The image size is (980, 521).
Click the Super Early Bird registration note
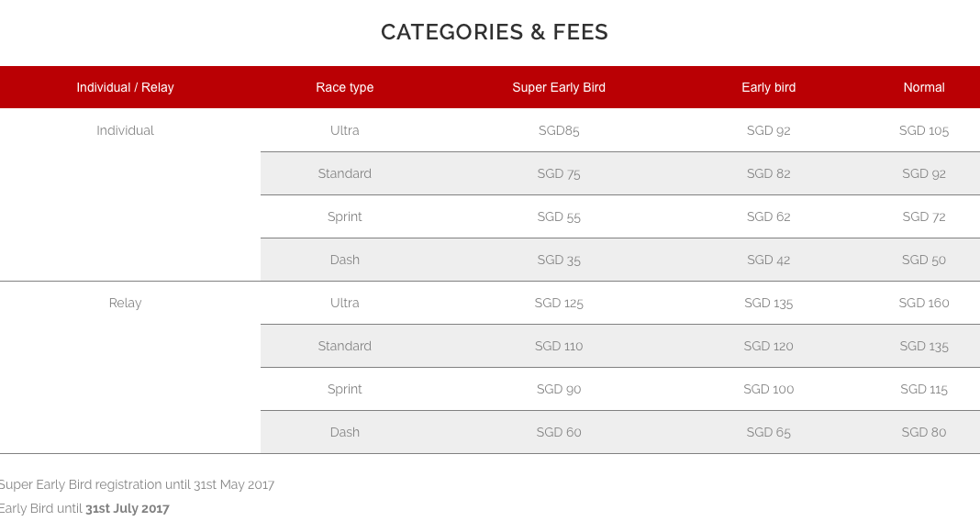pos(137,484)
